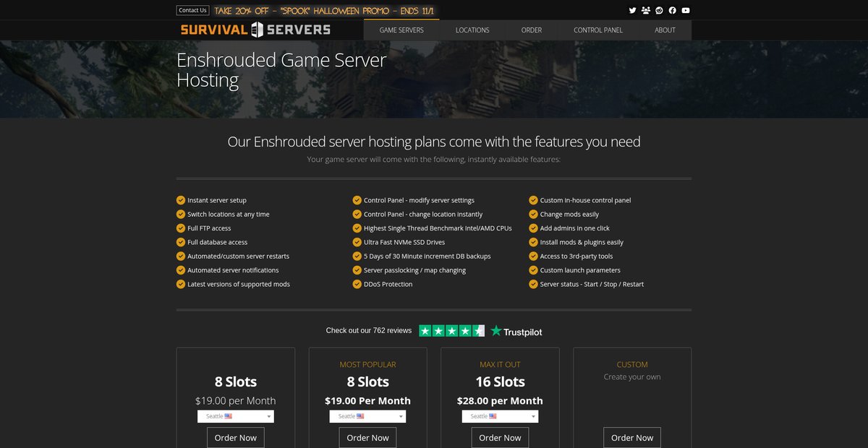This screenshot has height=448, width=868.
Task: Open the Game Servers menu
Action: 401,30
